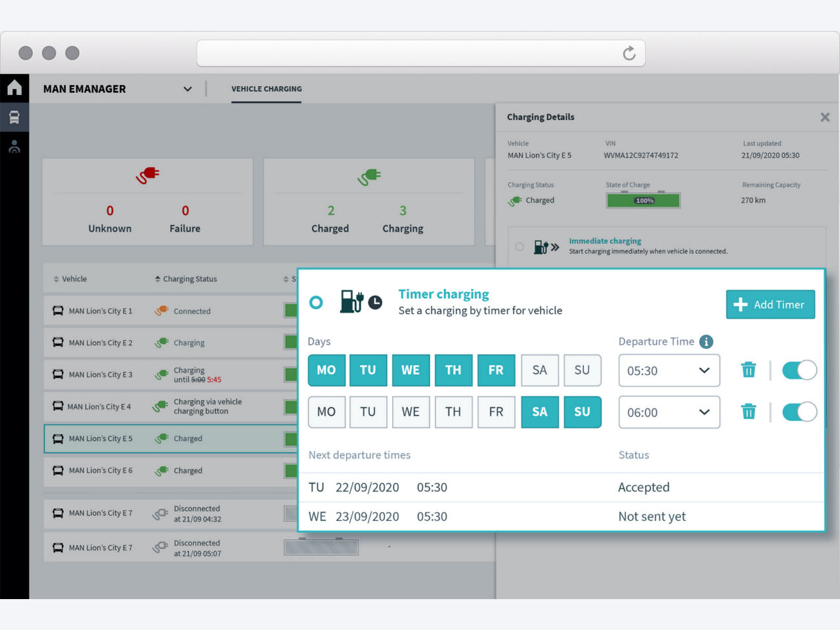Click the Add Timer button
The height and width of the screenshot is (630, 840).
click(x=770, y=304)
